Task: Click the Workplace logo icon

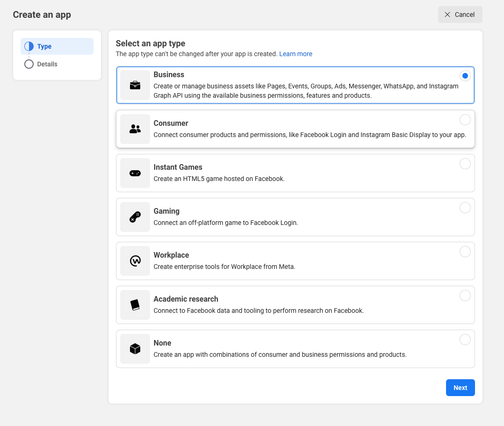Action: [x=135, y=261]
